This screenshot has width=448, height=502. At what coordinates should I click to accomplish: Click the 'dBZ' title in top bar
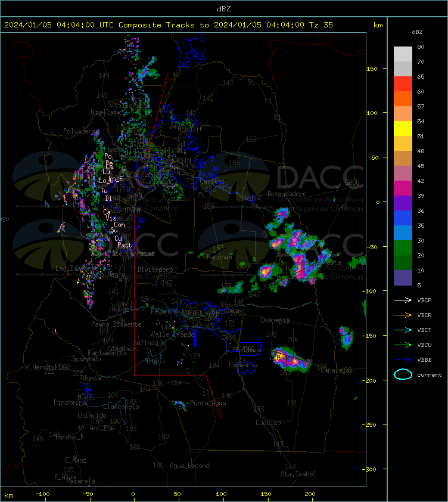tap(223, 9)
